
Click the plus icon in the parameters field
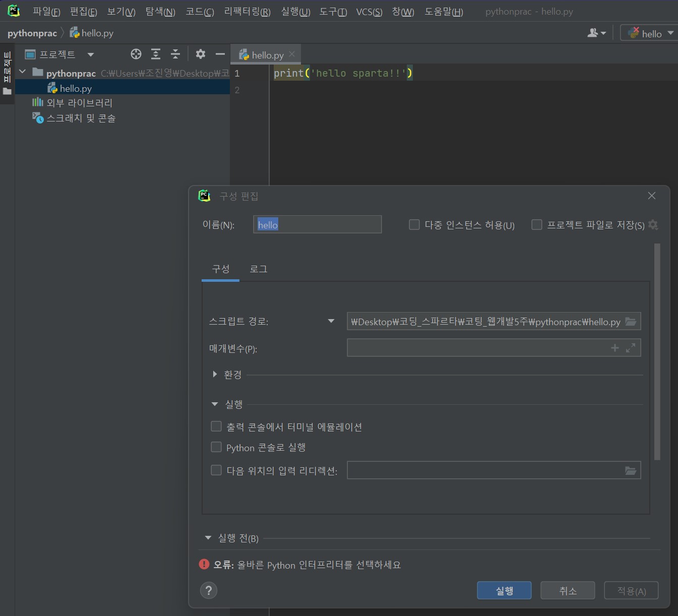point(615,348)
